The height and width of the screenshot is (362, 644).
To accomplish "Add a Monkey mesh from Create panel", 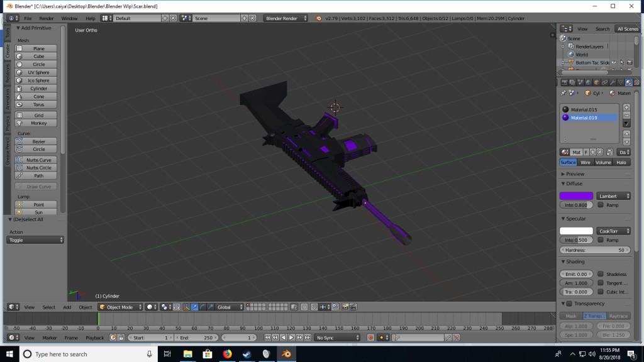I will (x=35, y=123).
